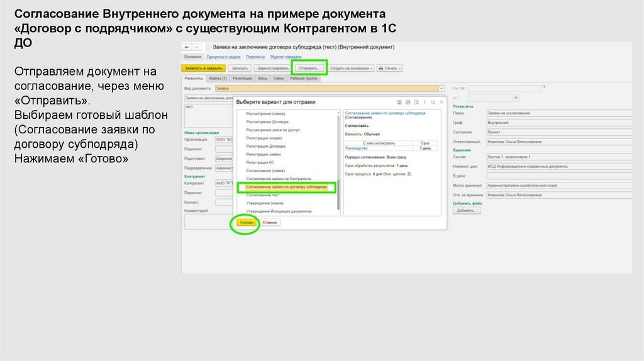The width and height of the screenshot is (644, 361).
Task: Click the Отмена button
Action: coord(270,223)
